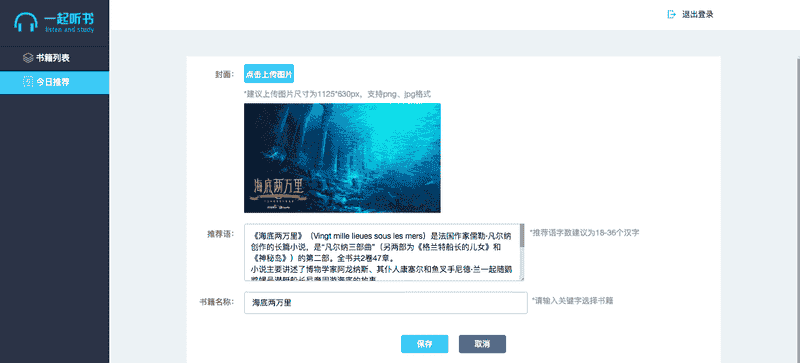Click the 推荐语字数建议 hint text

coord(585,233)
